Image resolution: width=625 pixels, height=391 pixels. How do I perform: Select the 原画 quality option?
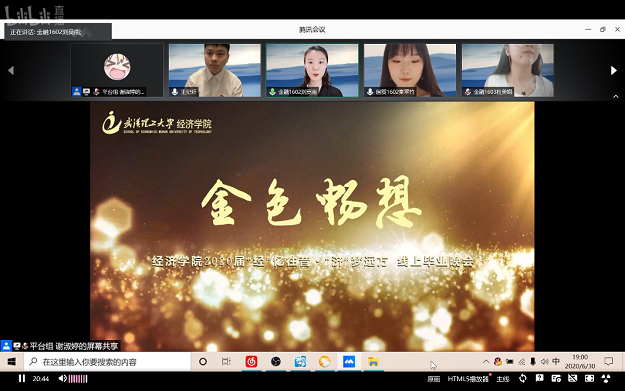434,379
